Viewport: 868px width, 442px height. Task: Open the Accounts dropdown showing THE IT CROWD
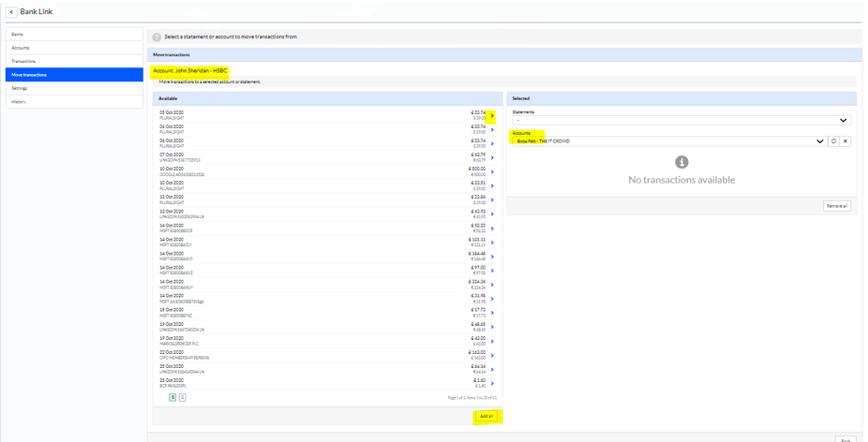point(669,141)
